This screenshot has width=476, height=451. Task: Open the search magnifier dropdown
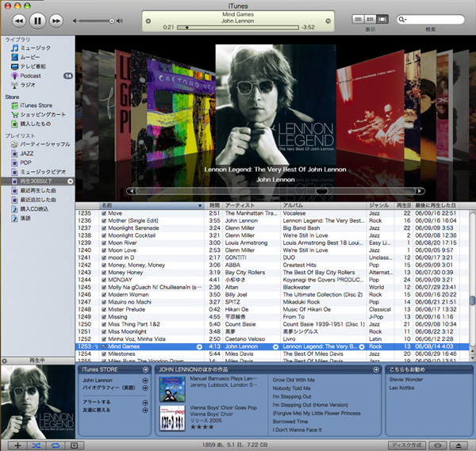pos(402,19)
